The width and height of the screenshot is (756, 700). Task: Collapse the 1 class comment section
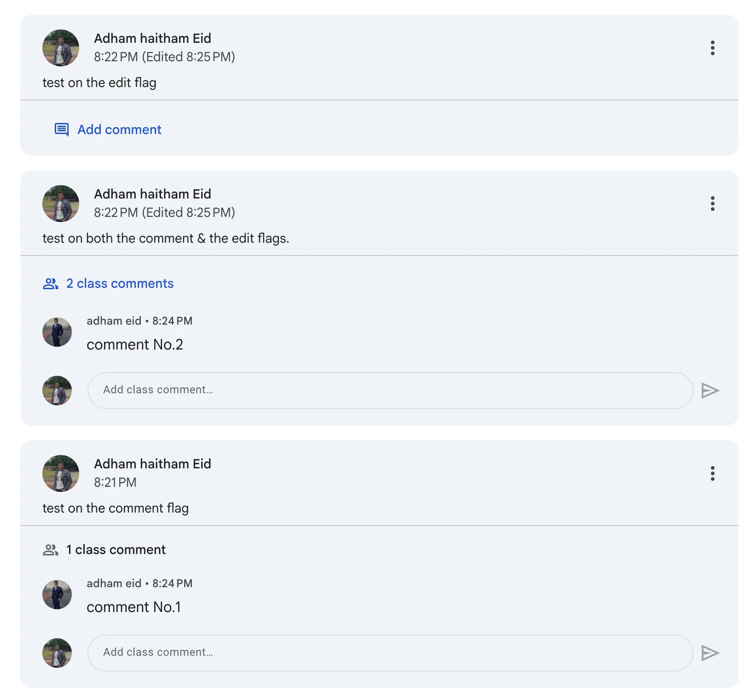click(x=115, y=549)
